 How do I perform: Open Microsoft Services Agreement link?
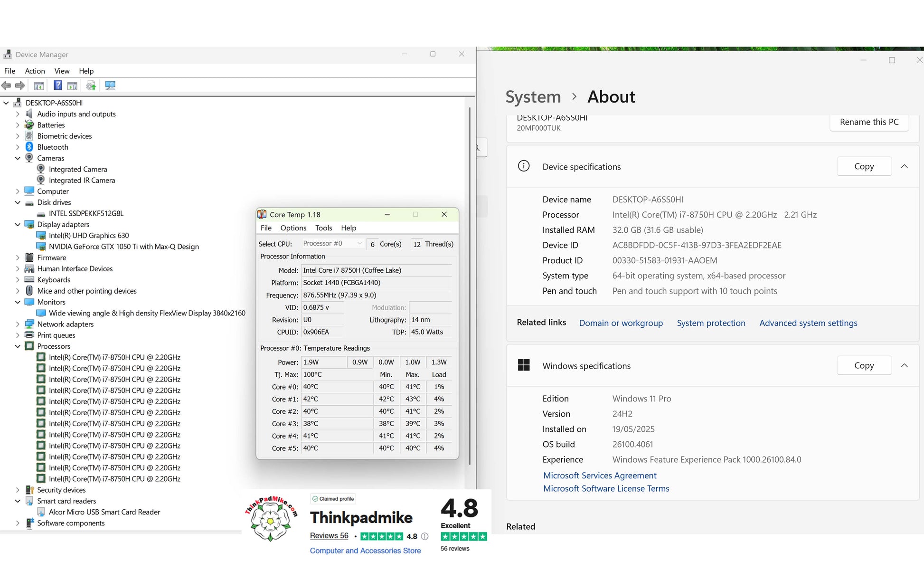click(x=600, y=476)
